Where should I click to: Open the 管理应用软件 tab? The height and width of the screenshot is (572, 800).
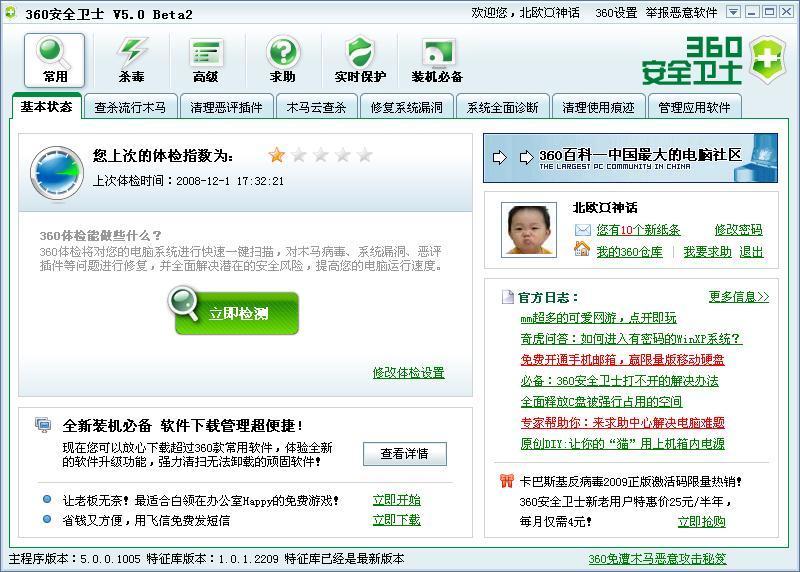(x=694, y=107)
